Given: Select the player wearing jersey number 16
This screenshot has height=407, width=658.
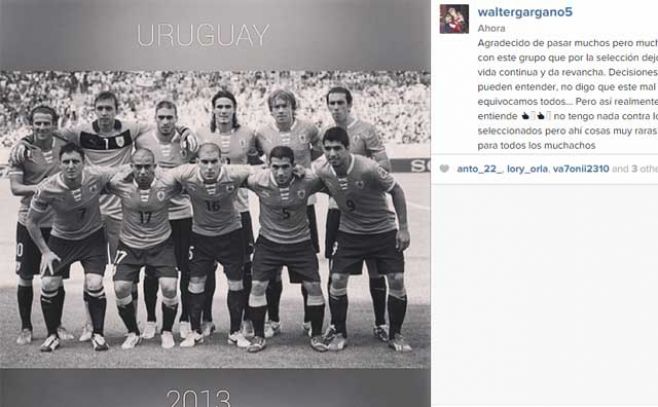Looking at the screenshot, I should click(x=214, y=243).
